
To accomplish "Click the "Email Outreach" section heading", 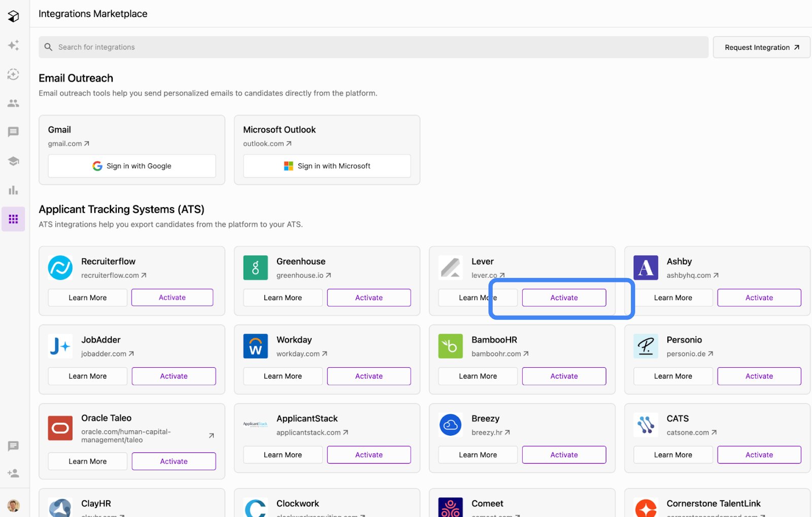I will point(76,78).
